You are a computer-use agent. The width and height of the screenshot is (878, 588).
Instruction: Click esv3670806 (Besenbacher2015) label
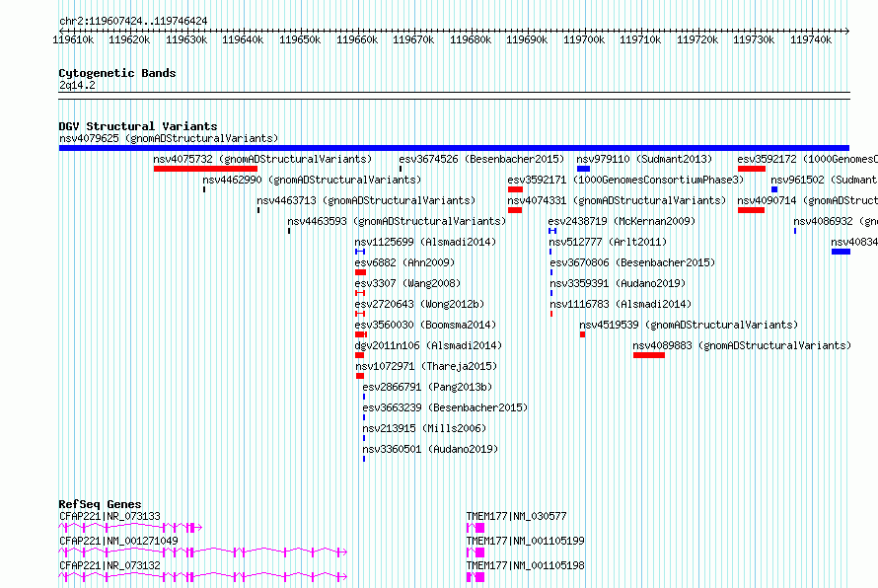click(x=632, y=262)
